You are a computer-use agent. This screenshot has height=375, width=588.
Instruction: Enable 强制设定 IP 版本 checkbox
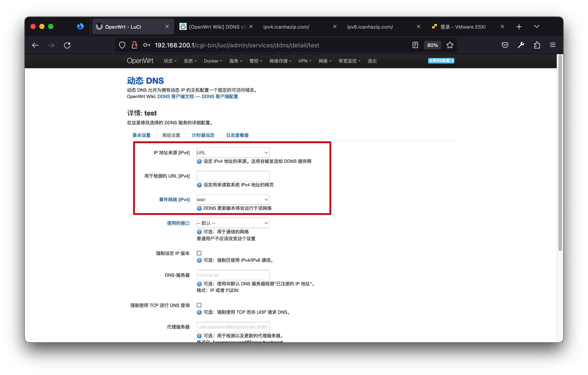coord(199,253)
